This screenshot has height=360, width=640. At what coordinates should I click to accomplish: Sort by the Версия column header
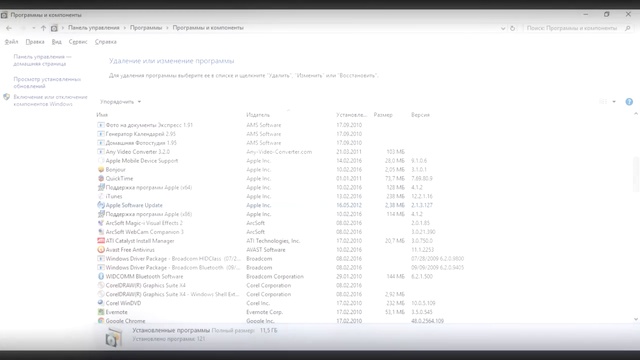pyautogui.click(x=420, y=115)
